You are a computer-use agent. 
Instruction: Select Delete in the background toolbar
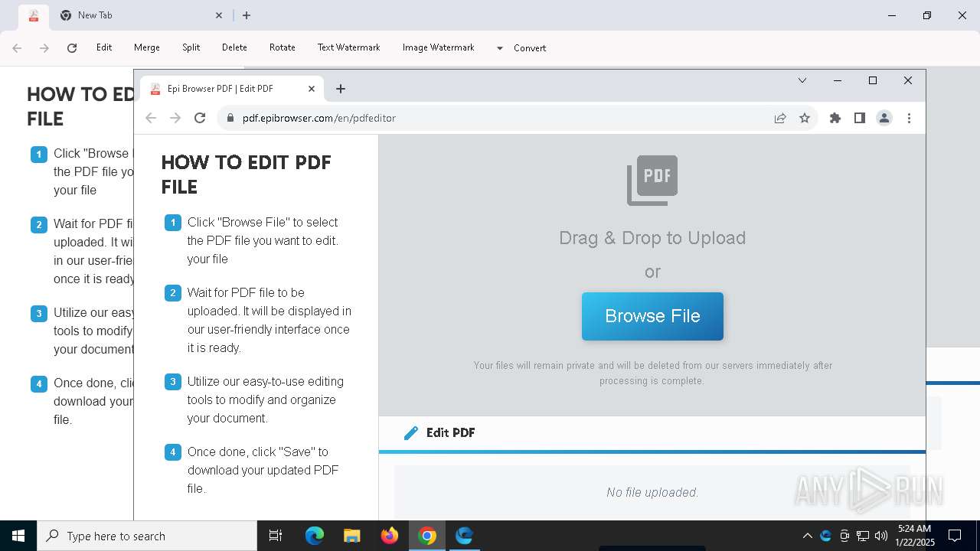(234, 47)
